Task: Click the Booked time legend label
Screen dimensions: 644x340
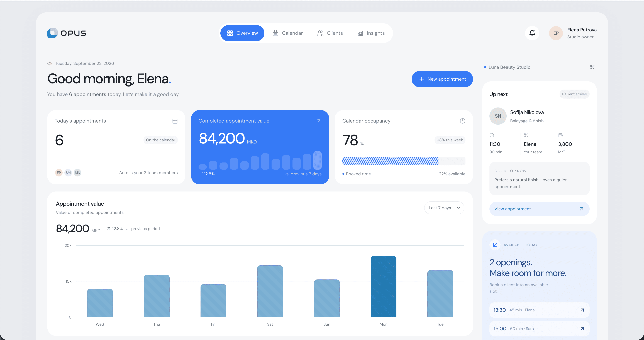Action: tap(358, 174)
